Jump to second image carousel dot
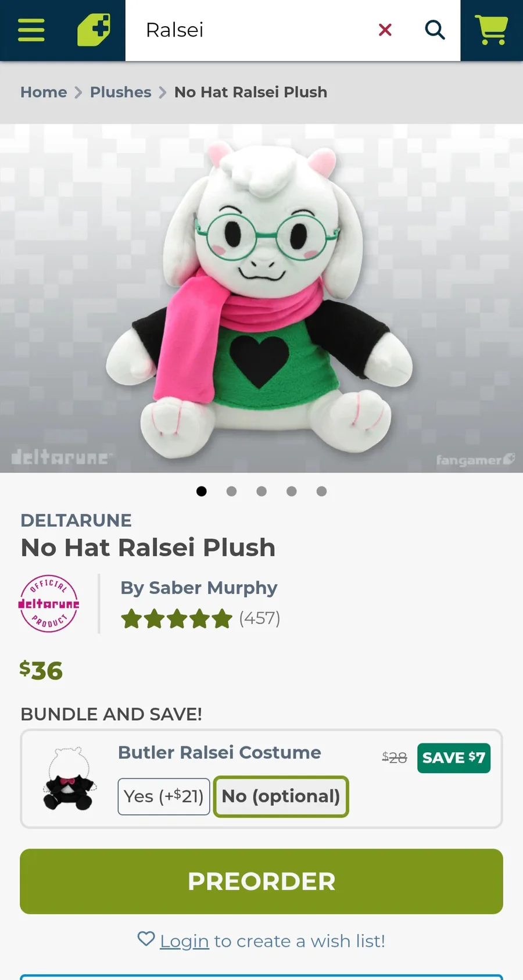 tap(231, 492)
